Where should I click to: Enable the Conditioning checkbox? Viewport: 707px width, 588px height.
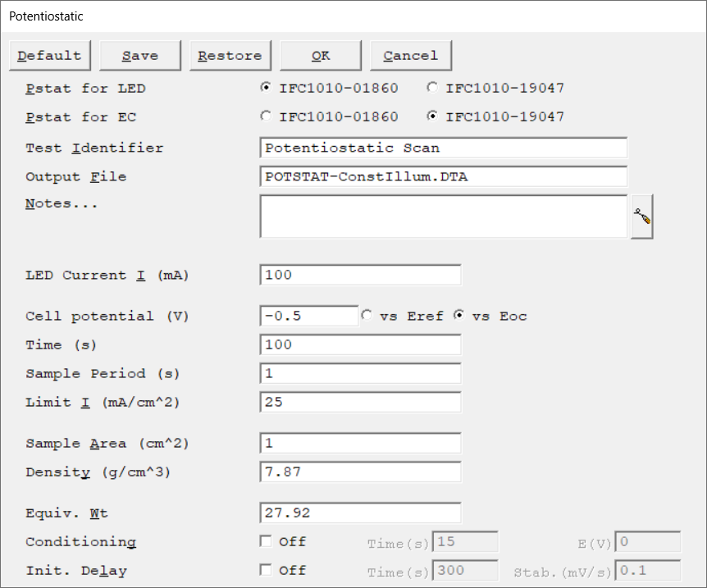[x=266, y=541]
